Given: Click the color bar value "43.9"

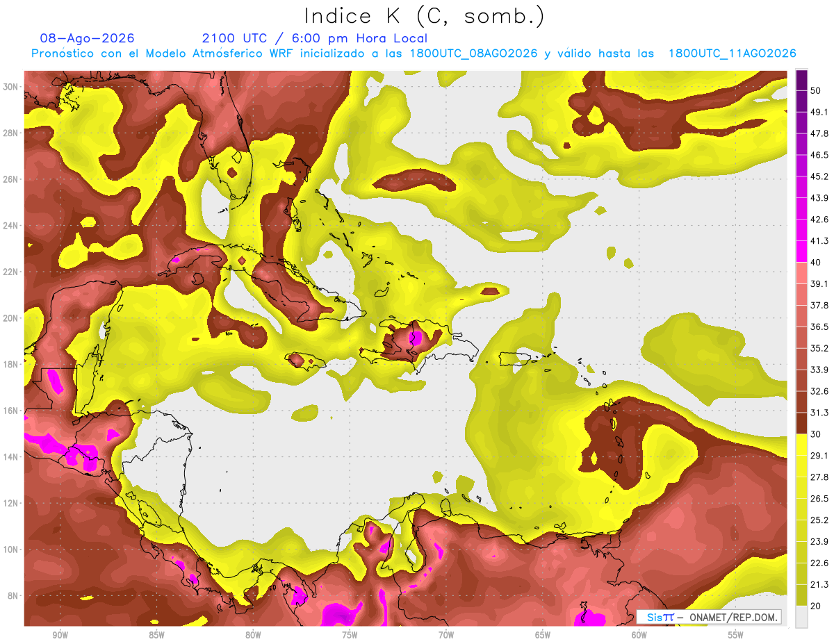Looking at the screenshot, I should click(x=819, y=198).
